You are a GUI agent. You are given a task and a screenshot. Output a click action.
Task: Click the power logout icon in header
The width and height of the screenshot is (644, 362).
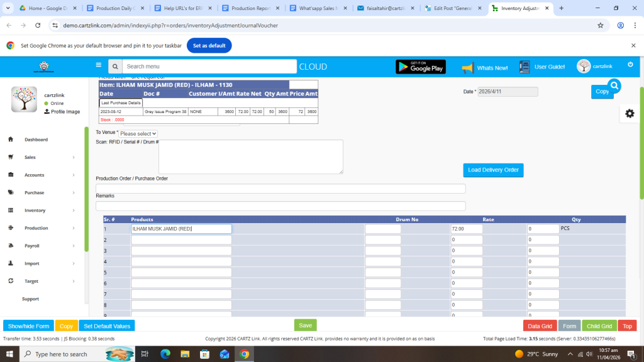point(630,65)
